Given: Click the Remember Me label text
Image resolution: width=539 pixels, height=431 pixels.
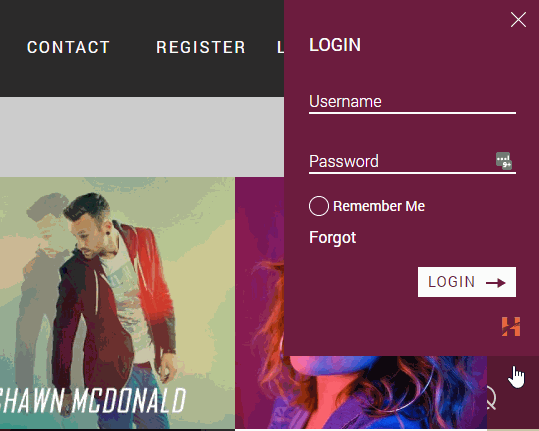Looking at the screenshot, I should [x=379, y=206].
